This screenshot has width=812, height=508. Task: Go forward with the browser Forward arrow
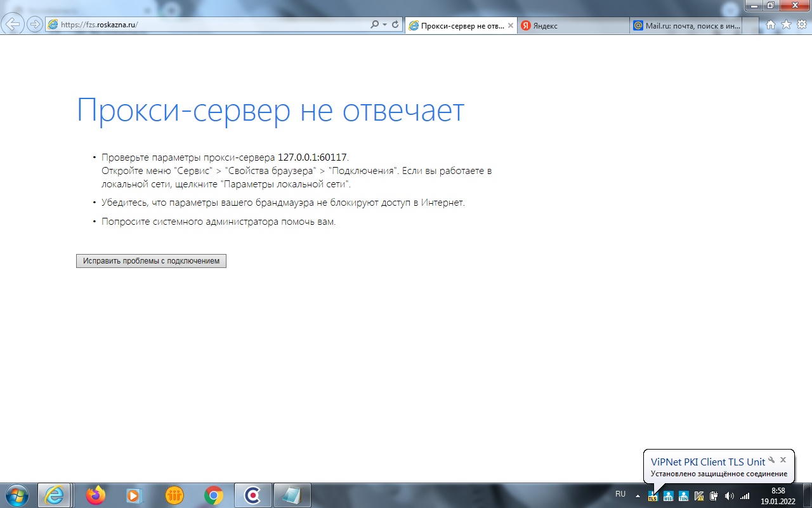(x=35, y=25)
